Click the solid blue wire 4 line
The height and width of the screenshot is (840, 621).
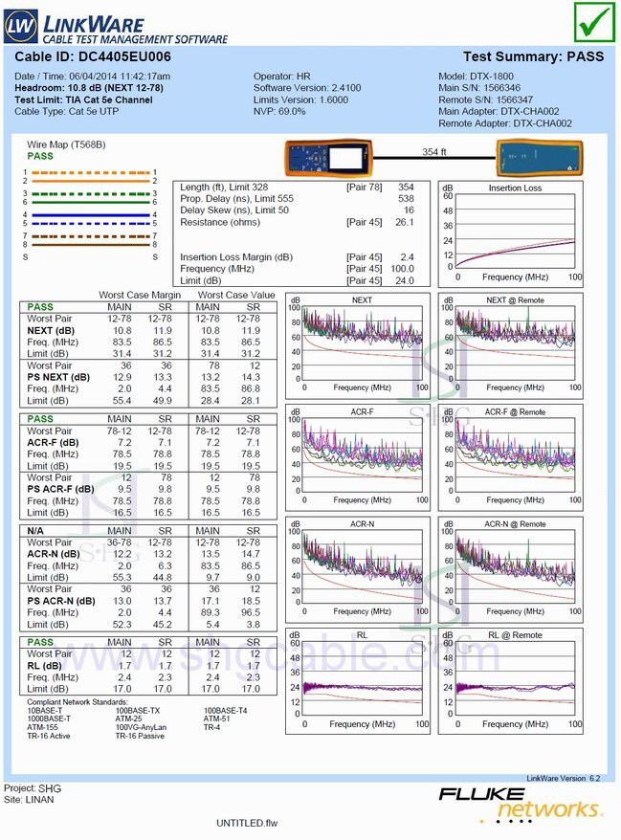[x=91, y=215]
